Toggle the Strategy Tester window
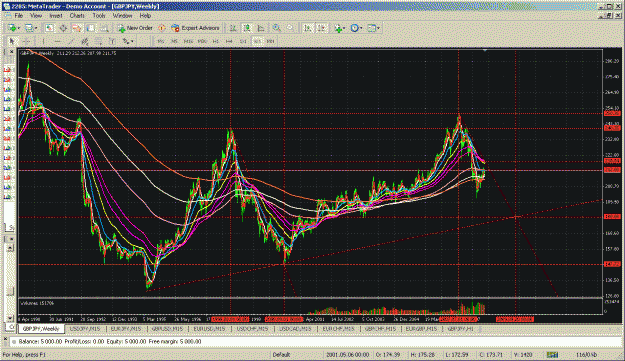The height and width of the screenshot is (361, 625). 104,28
